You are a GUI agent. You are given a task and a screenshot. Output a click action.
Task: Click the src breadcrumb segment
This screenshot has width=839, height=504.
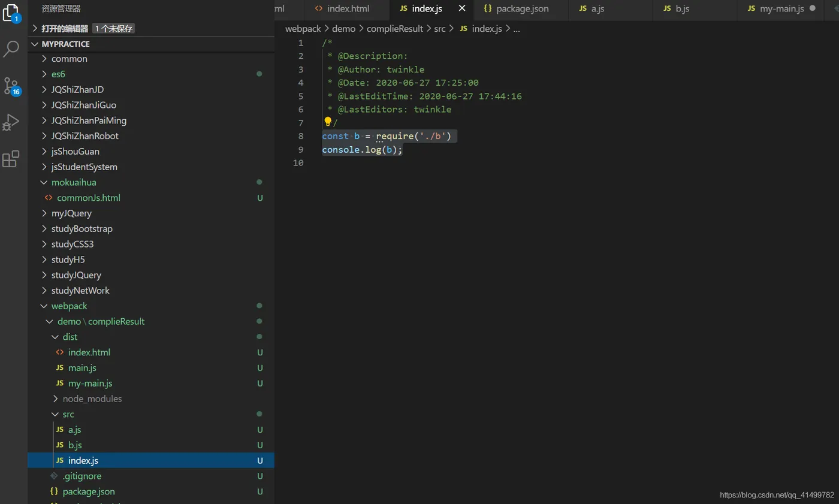(440, 29)
